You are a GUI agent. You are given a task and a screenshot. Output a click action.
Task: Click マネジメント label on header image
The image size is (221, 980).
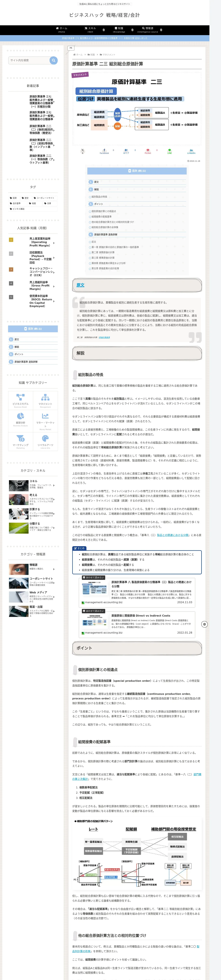click(80, 75)
